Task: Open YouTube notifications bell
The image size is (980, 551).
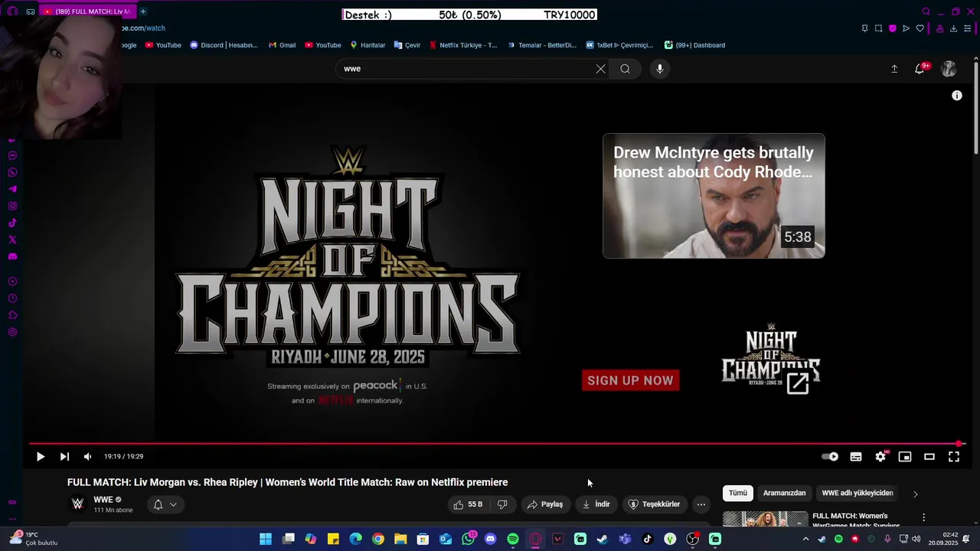Action: pos(920,69)
